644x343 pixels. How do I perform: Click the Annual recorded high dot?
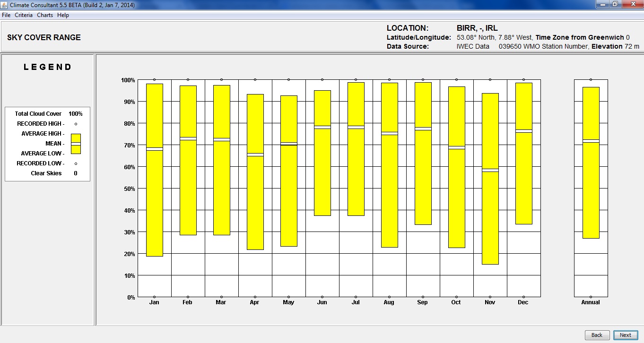(591, 79)
